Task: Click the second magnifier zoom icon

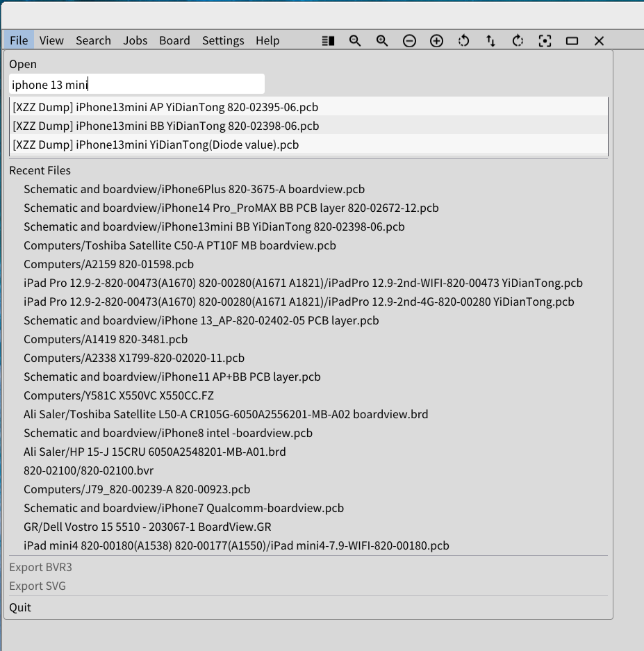Action: [x=382, y=41]
